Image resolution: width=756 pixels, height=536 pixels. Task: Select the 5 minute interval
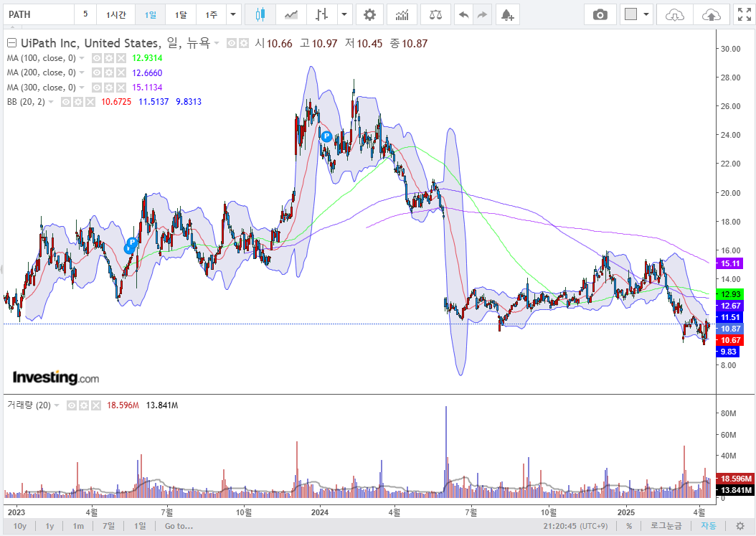85,14
